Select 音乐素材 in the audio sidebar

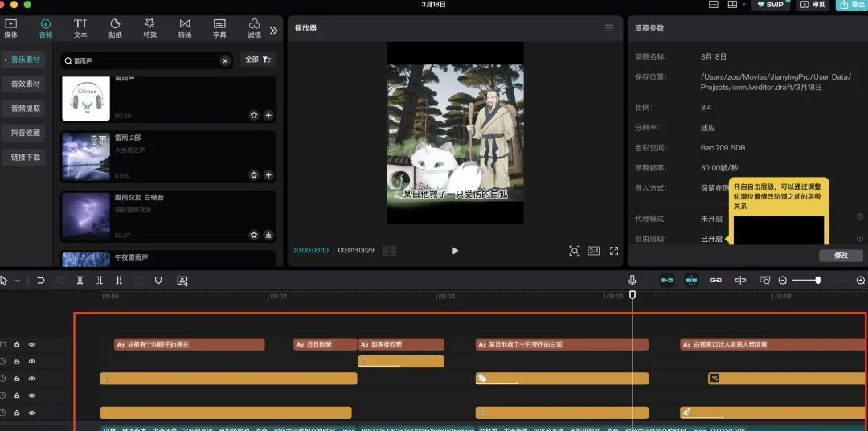coord(26,60)
